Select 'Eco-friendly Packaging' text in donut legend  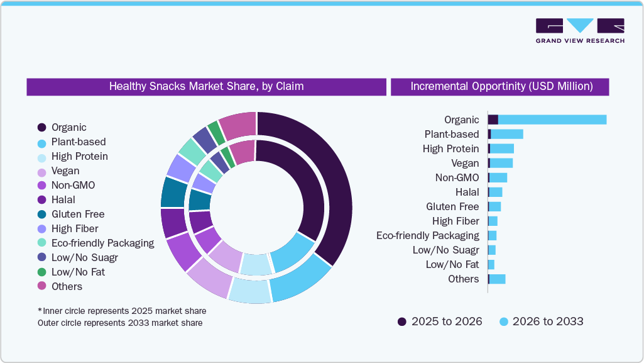pyautogui.click(x=102, y=243)
